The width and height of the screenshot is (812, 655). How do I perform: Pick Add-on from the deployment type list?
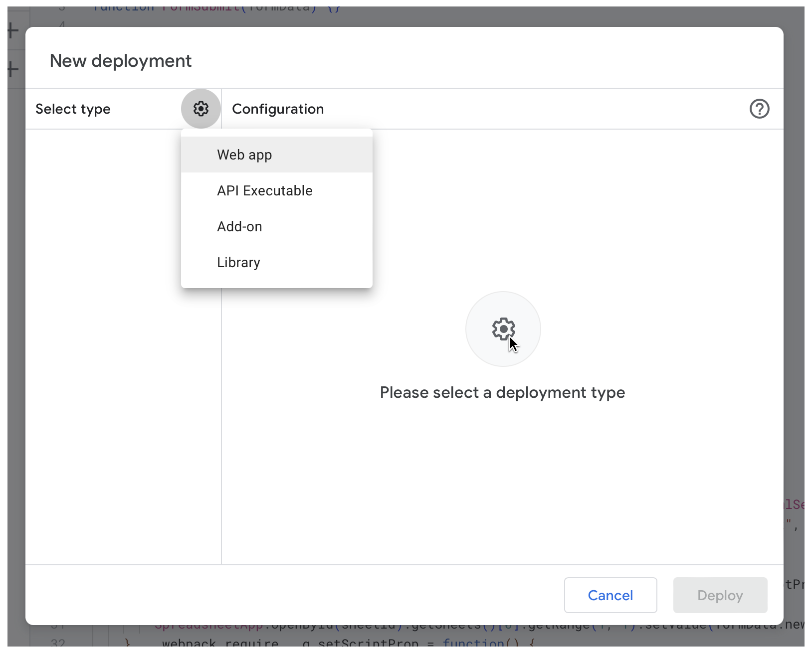277,226
